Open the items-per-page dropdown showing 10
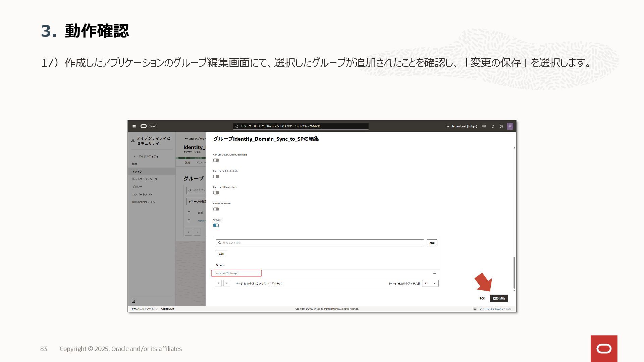The width and height of the screenshot is (644, 362). [430, 283]
